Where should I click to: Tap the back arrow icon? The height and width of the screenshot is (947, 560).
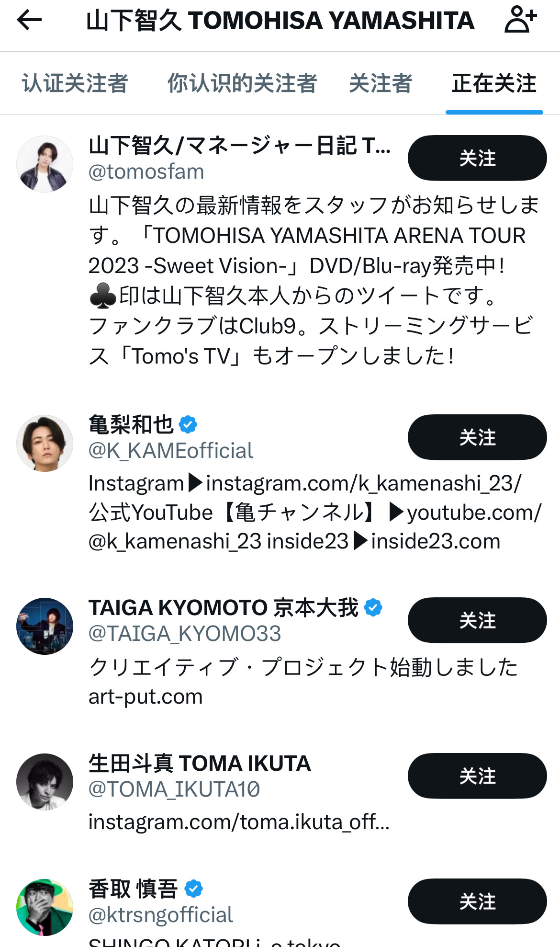click(x=29, y=20)
